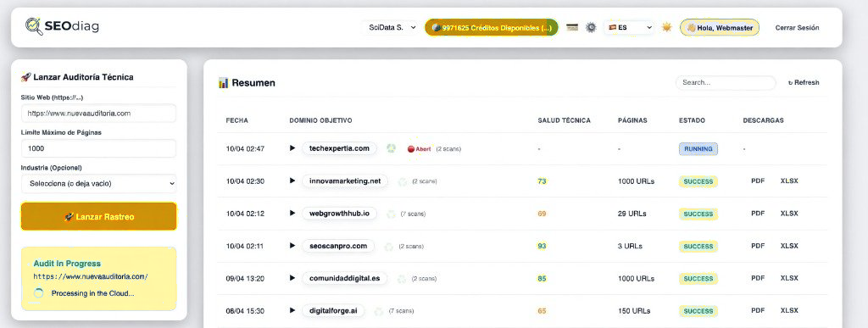Image resolution: width=868 pixels, height=328 pixels.
Task: Download PDF for innovamarketing.net
Action: pyautogui.click(x=757, y=181)
